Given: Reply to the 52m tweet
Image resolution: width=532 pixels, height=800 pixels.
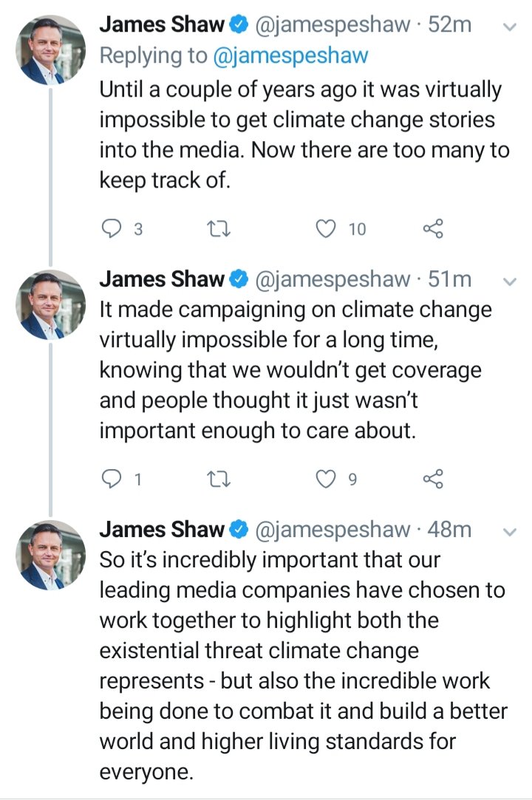Looking at the screenshot, I should pyautogui.click(x=110, y=229).
